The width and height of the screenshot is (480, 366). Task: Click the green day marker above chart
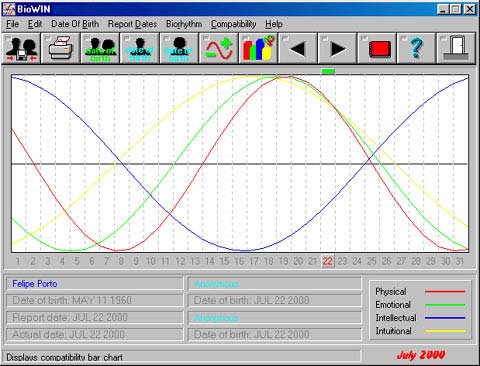(328, 71)
